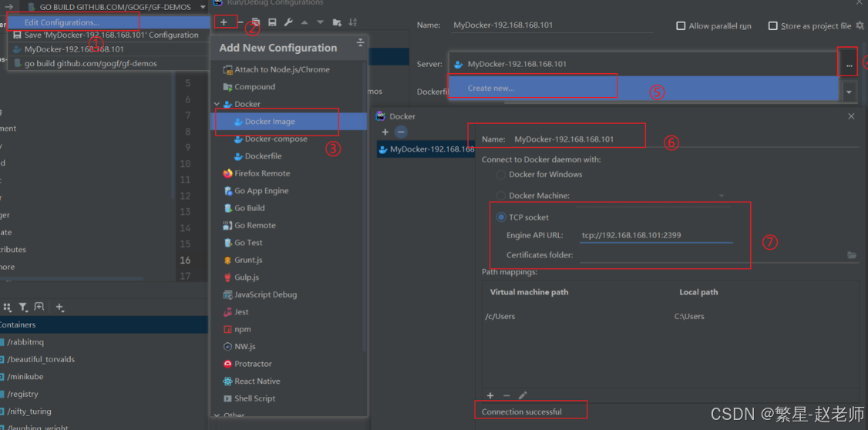Open the Server dropdown showing MyDocker-192.168.168.101
Viewport: 868px width, 430px height.
[x=643, y=64]
